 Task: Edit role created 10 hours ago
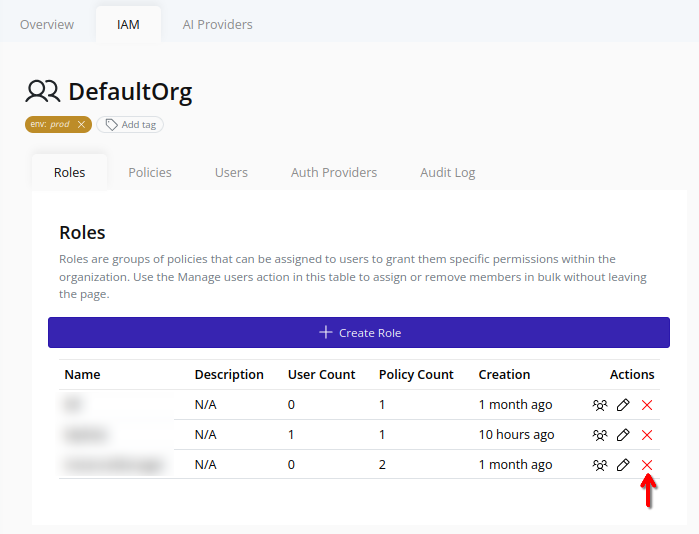point(623,435)
